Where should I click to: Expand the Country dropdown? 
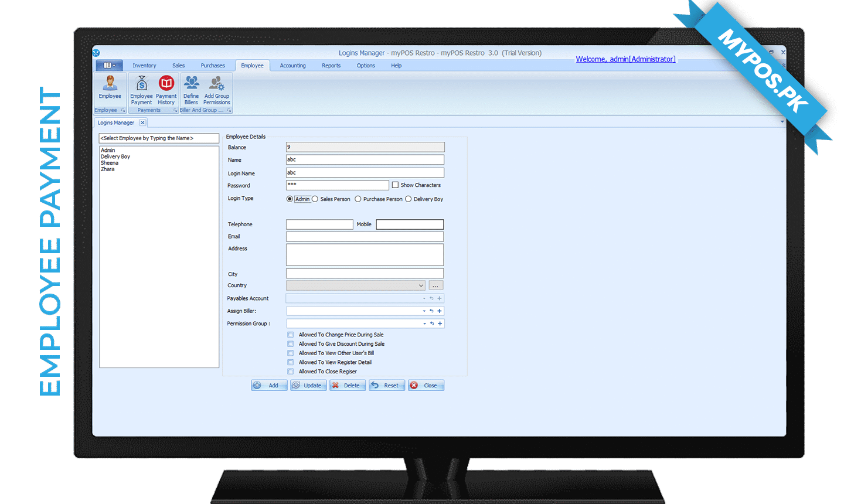pyautogui.click(x=421, y=286)
